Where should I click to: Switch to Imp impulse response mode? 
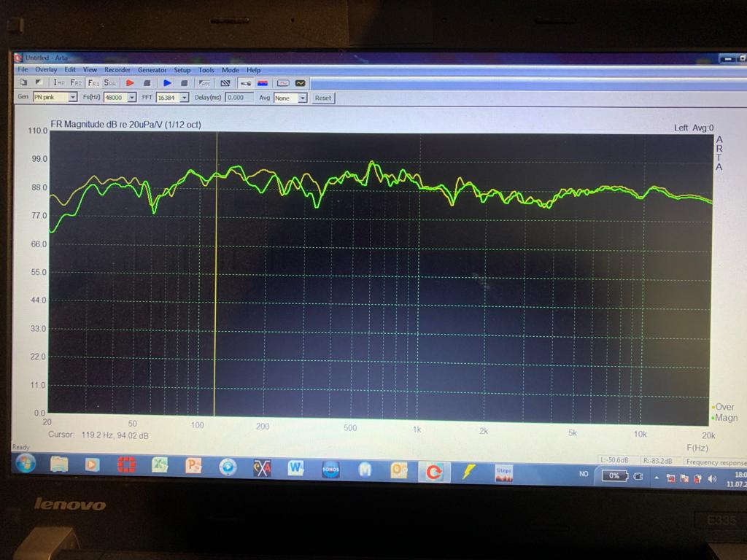tap(59, 82)
